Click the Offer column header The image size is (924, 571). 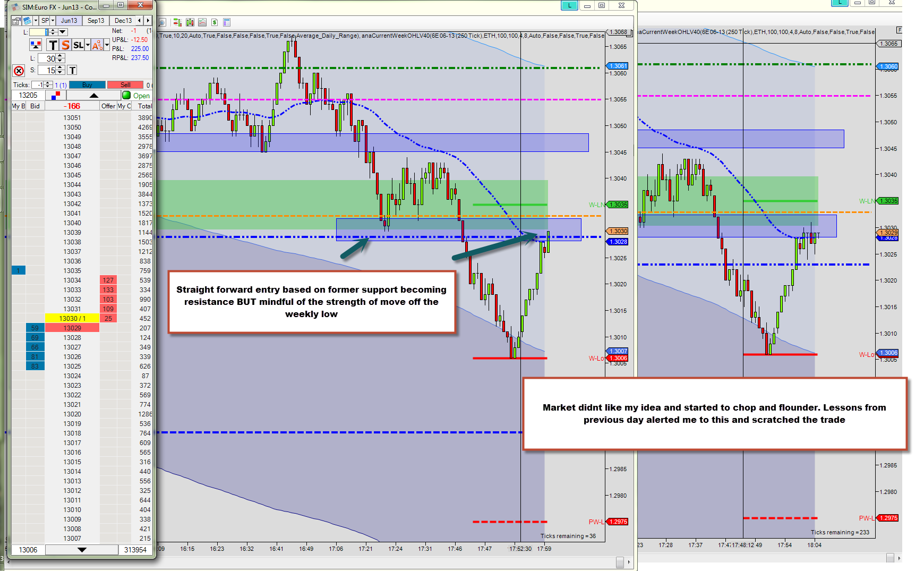[108, 106]
